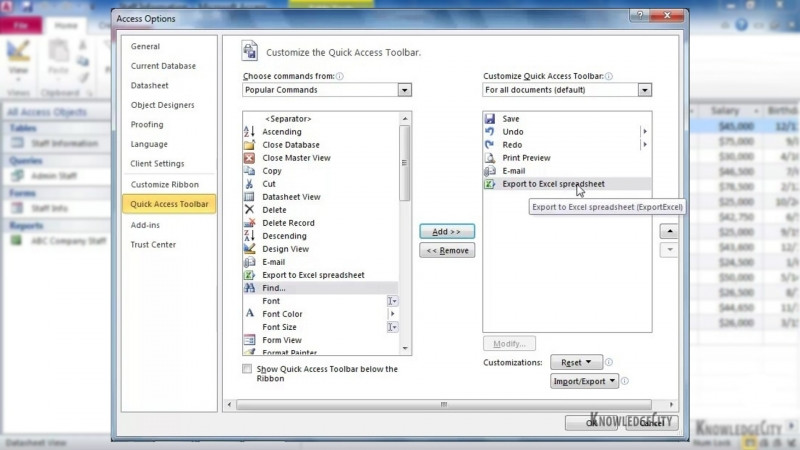
Task: Click the Descending sort icon
Action: click(x=249, y=236)
